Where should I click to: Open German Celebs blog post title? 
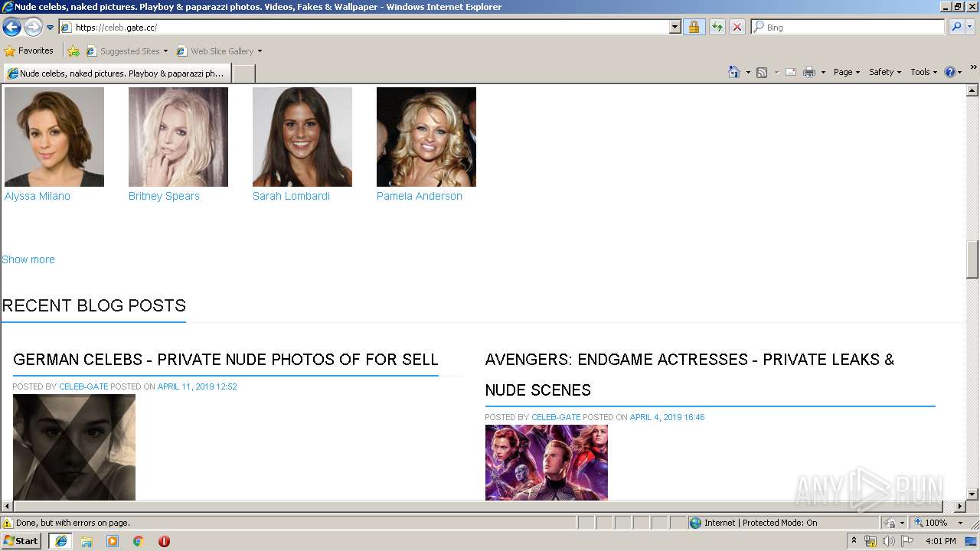coord(226,360)
